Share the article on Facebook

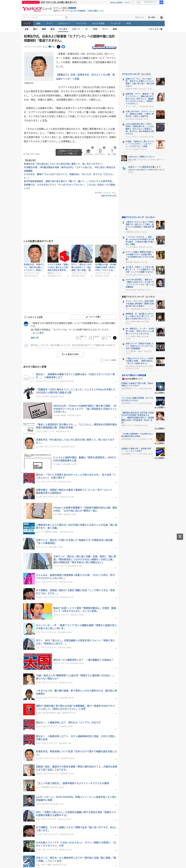click(x=63, y=47)
